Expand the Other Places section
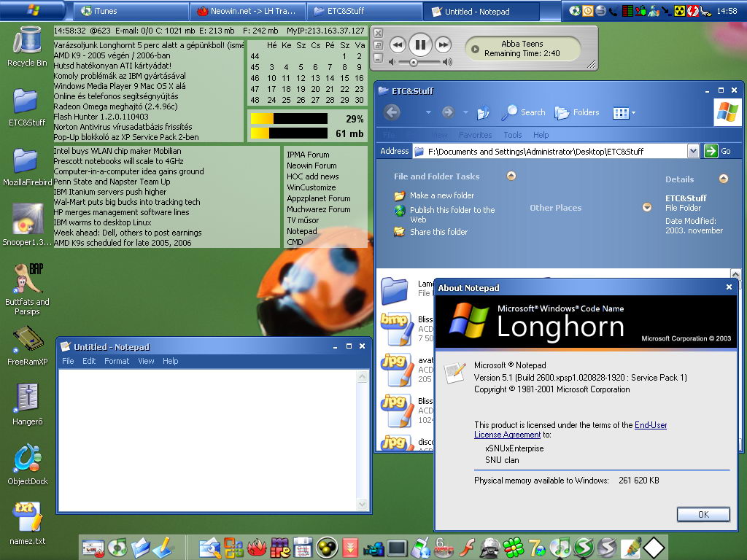This screenshot has width=747, height=560. point(647,207)
